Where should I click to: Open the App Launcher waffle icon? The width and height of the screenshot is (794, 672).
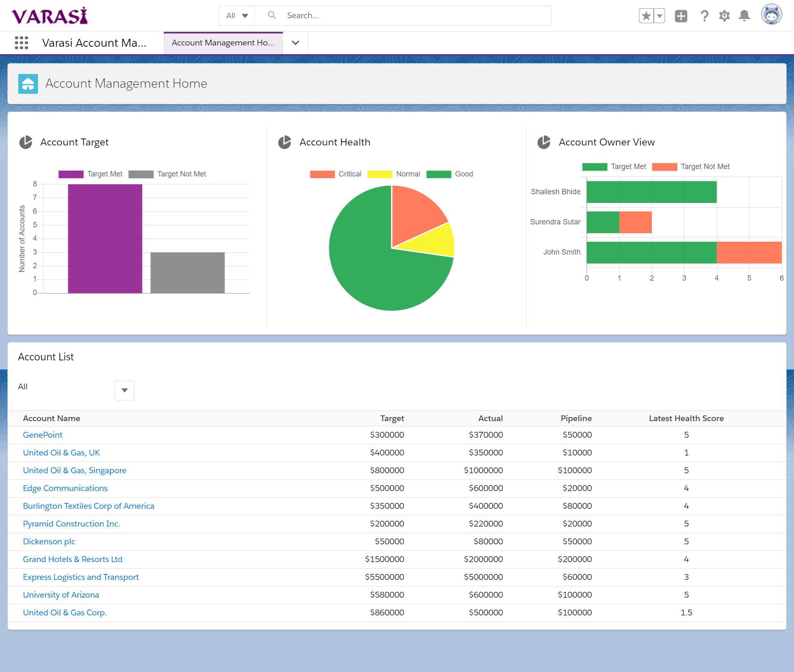[x=22, y=43]
